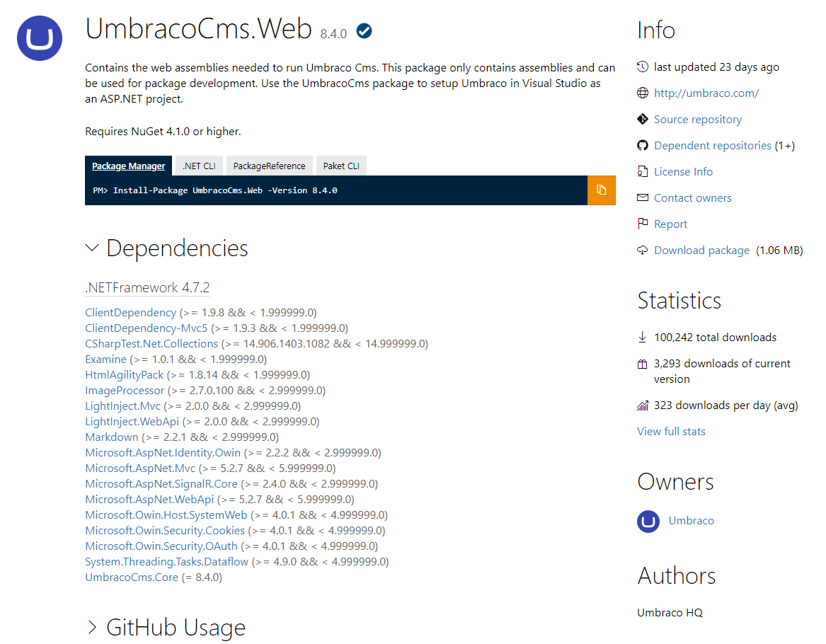826x644 pixels.
Task: Click the clock icon next to last updated
Action: click(x=643, y=67)
